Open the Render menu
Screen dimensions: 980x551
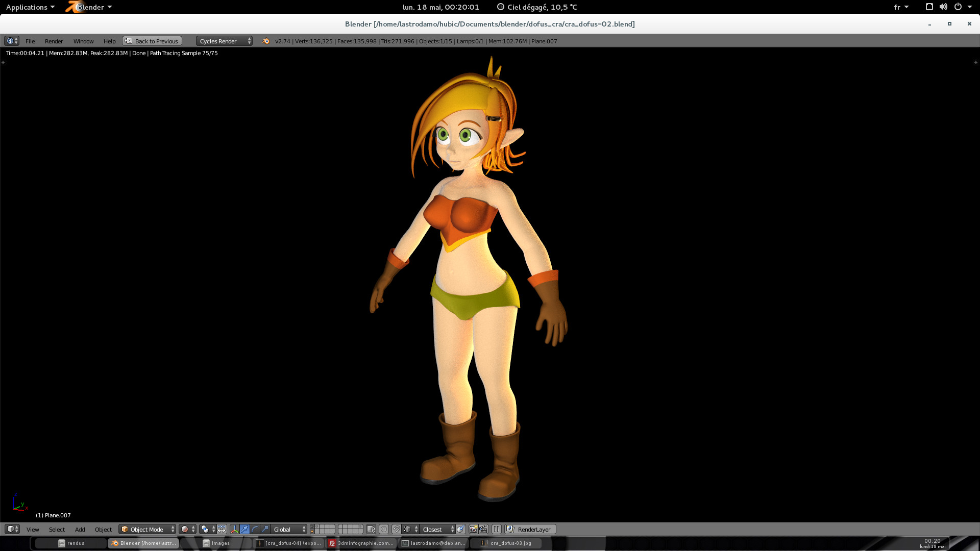[54, 41]
